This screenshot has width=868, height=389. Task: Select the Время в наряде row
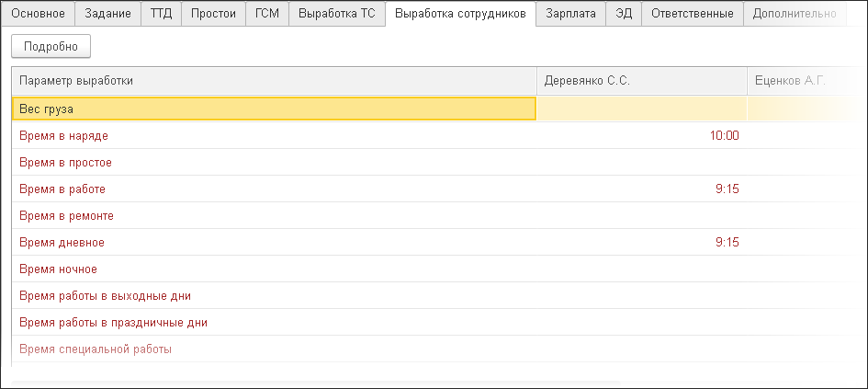[x=273, y=136]
